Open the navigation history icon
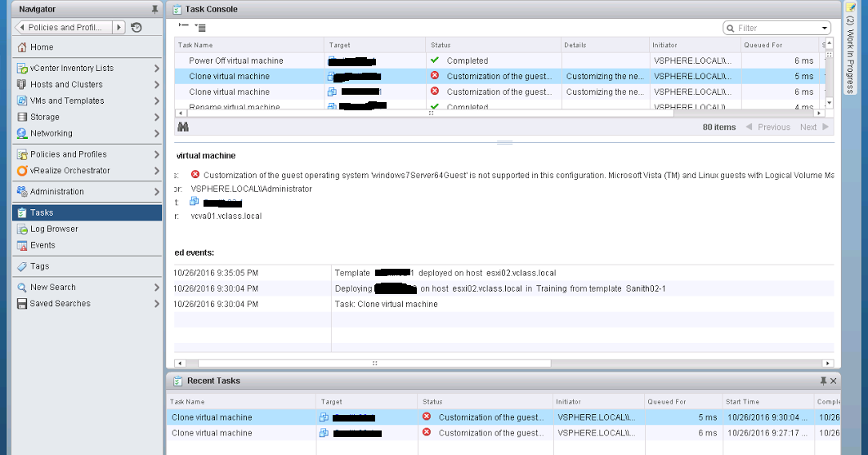The width and height of the screenshot is (868, 455). (x=136, y=28)
